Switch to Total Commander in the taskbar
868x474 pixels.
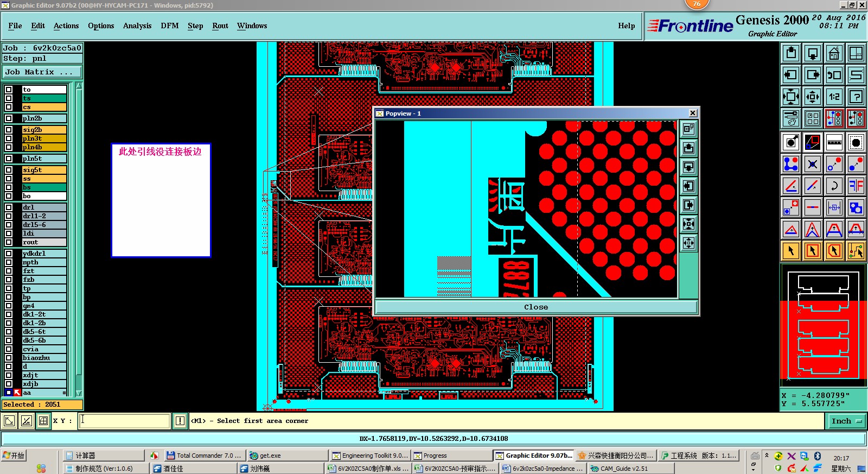click(204, 456)
